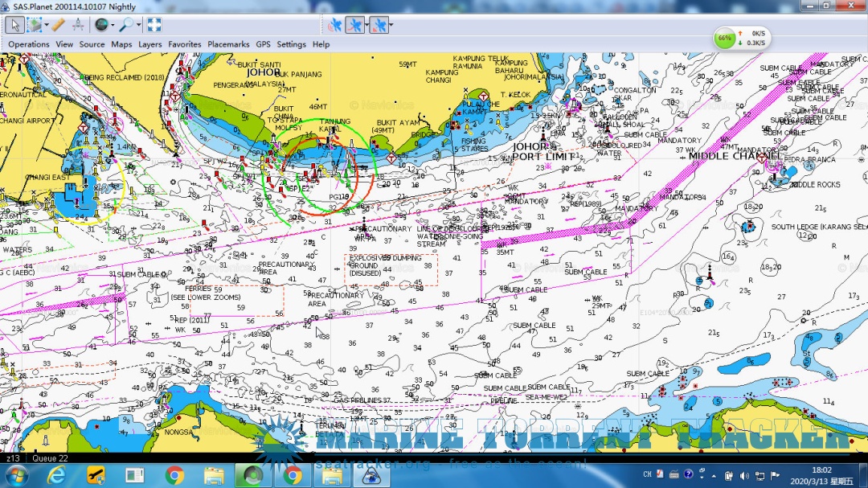868x488 pixels.
Task: Click the JOHOR PORT LIMIT map label
Action: click(544, 152)
